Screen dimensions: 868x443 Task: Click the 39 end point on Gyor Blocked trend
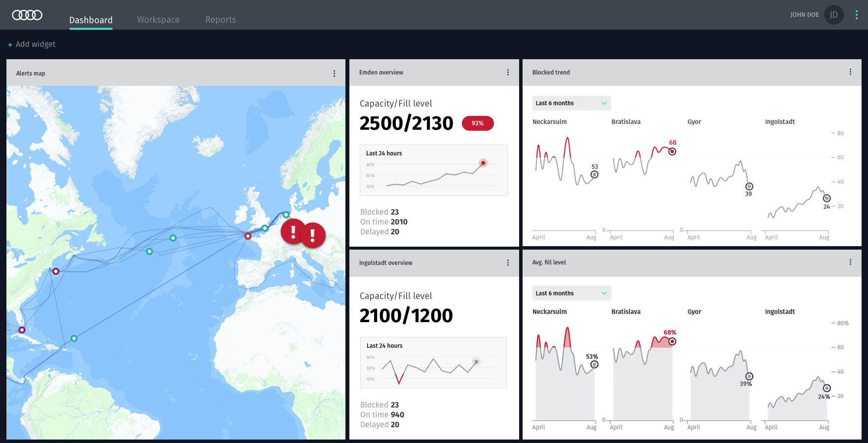[x=749, y=186]
